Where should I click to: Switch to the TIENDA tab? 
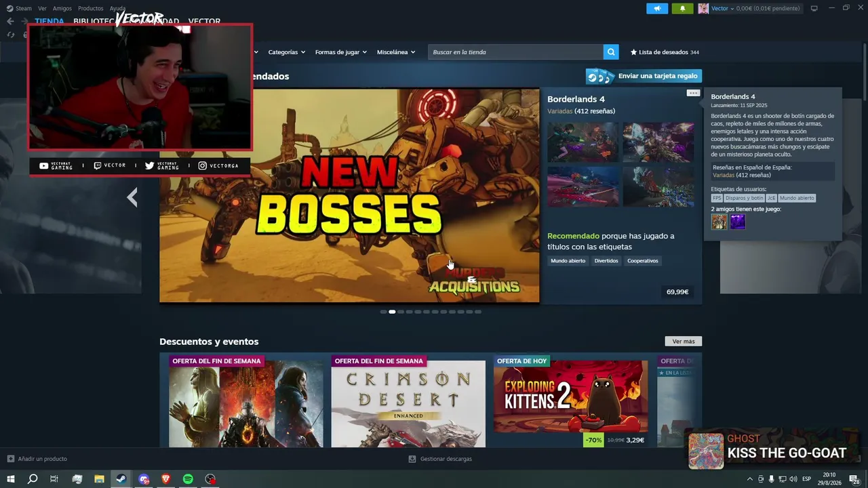50,21
